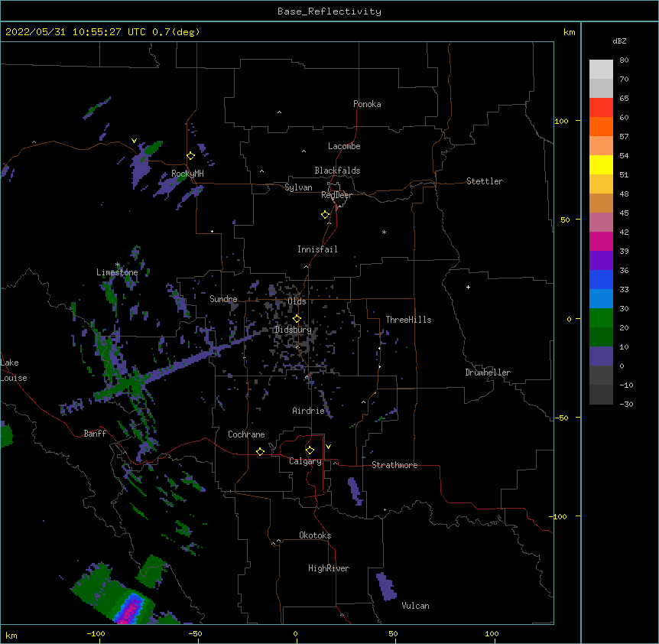Viewport: 659px width, 644px height.
Task: Pick the bright green 20-30 dBZ swatch
Action: pyautogui.click(x=601, y=318)
